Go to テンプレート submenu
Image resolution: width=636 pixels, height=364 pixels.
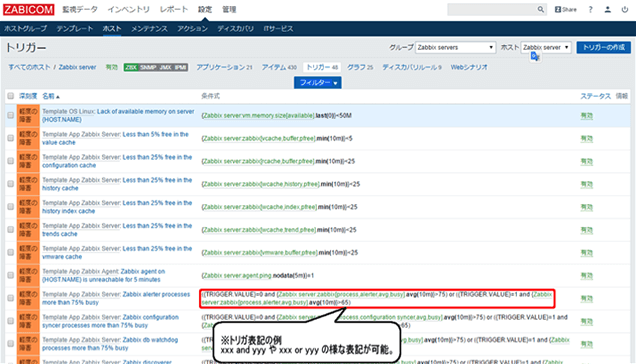point(75,29)
